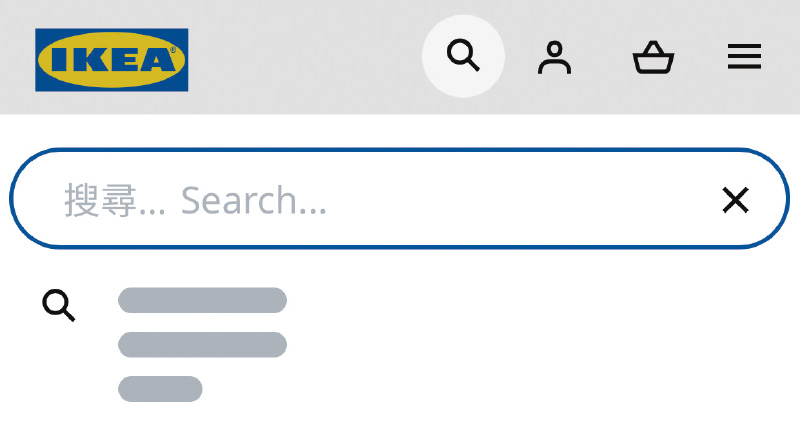Open the user account profile icon
This screenshot has width=800, height=427.
click(555, 58)
